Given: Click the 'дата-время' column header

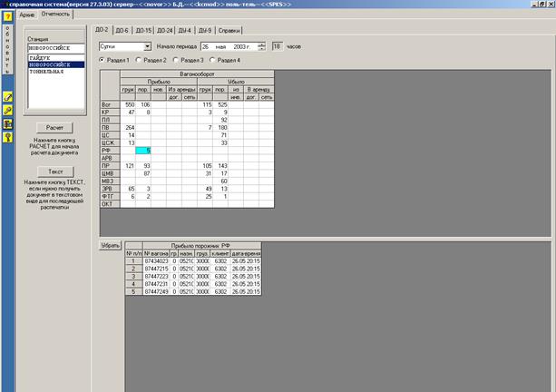Looking at the screenshot, I should click(x=246, y=254).
